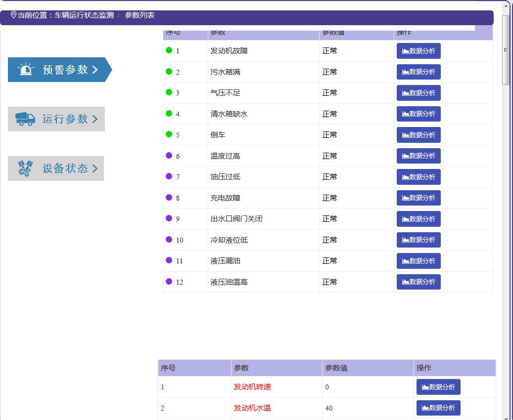Click chart icon in 污水箱满 数据分析 button
The image size is (513, 420).
click(405, 72)
